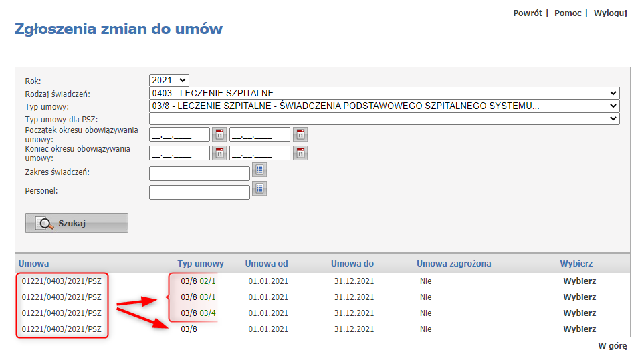
Task: Open calendar for first end-date field
Action: 219,153
